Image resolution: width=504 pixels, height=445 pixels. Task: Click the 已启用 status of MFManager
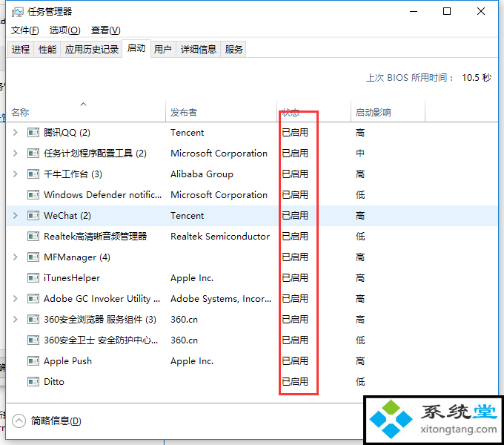295,257
